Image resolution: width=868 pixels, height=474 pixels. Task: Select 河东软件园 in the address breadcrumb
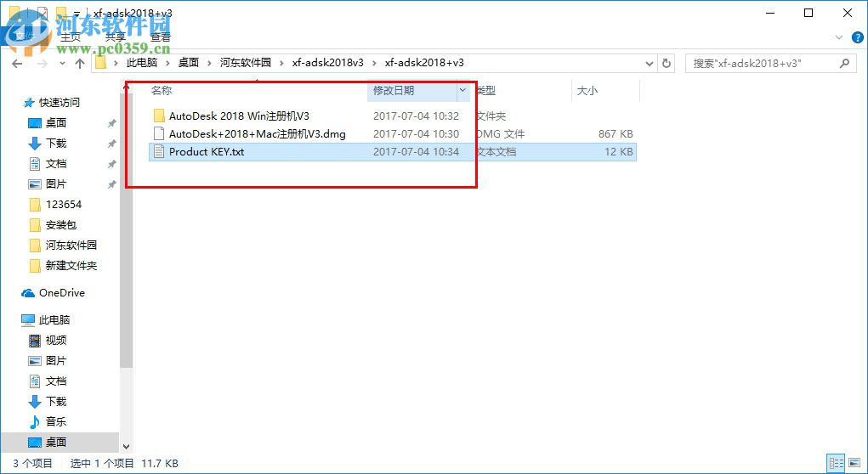(x=245, y=63)
